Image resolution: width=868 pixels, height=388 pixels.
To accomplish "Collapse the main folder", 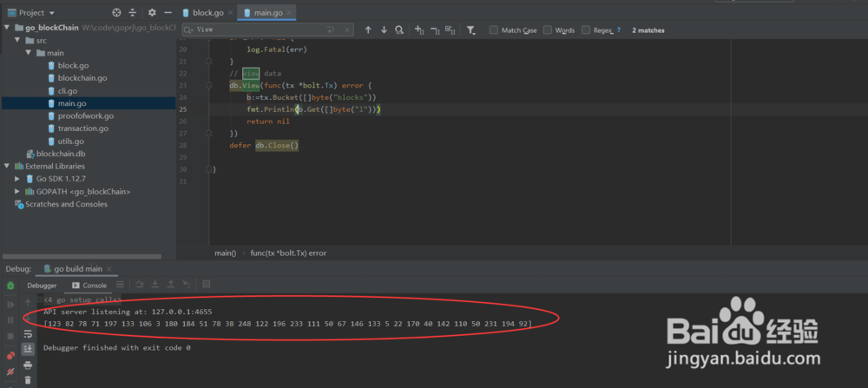I will 28,53.
